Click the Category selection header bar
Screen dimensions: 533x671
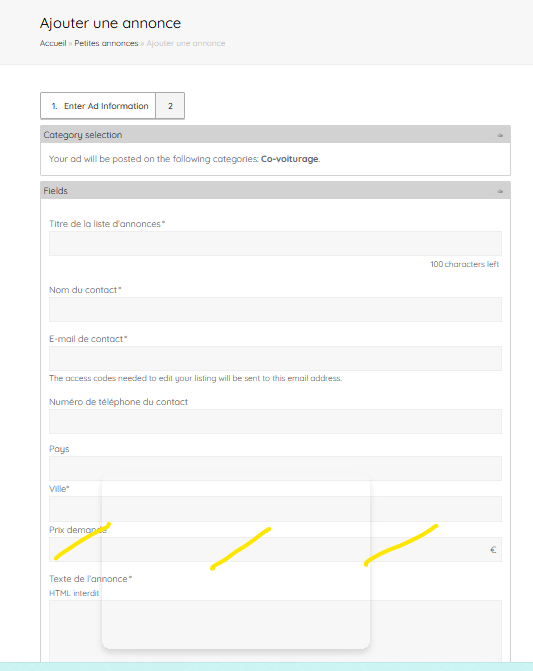275,134
